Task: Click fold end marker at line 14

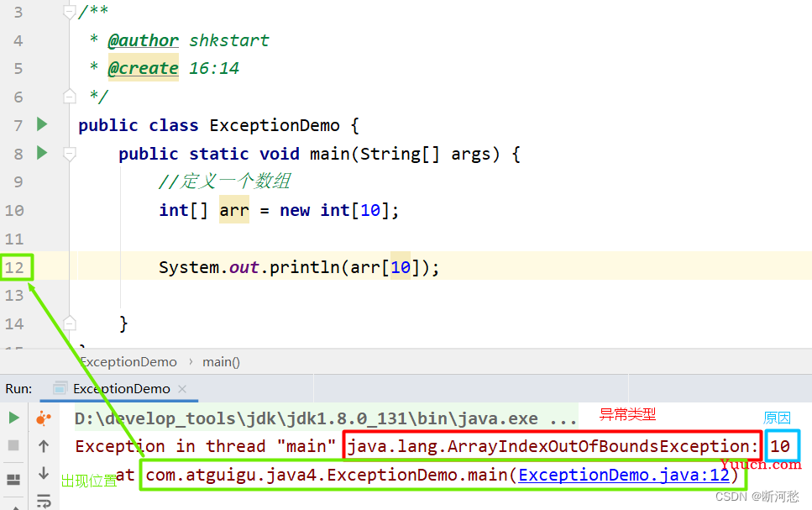Action: (x=70, y=323)
